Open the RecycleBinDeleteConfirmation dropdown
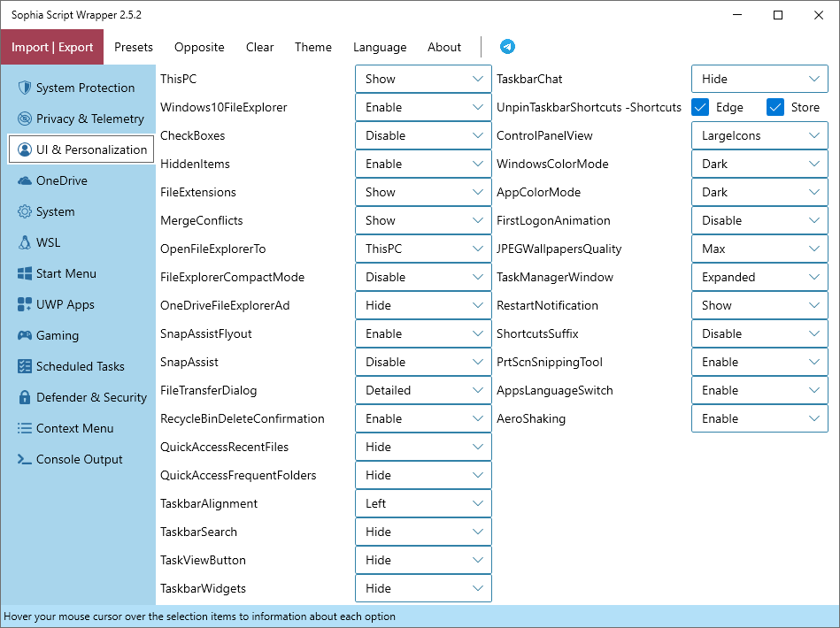The height and width of the screenshot is (628, 840). click(423, 418)
